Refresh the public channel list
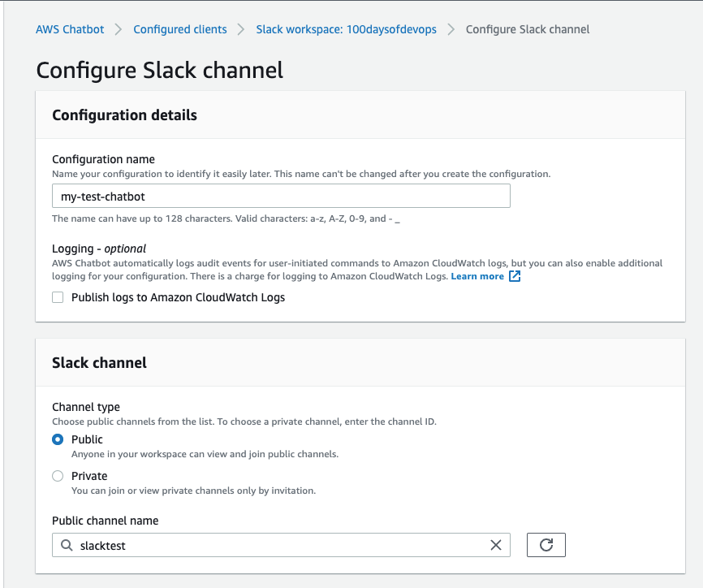 [546, 545]
